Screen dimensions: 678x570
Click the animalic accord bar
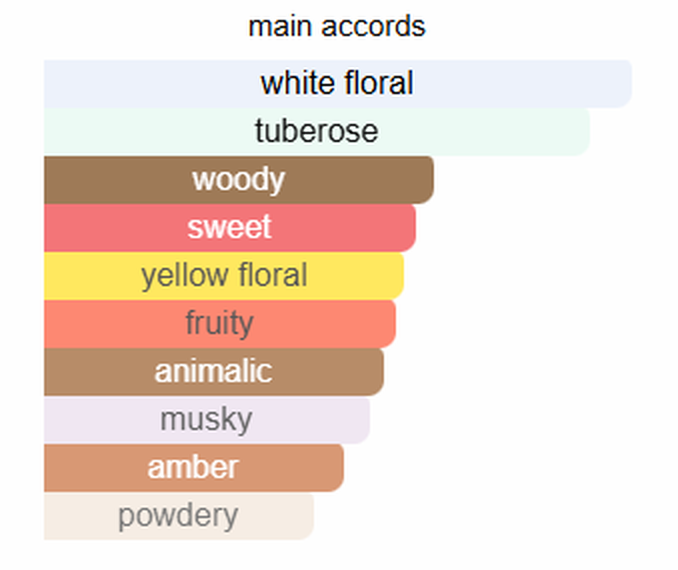point(214,371)
